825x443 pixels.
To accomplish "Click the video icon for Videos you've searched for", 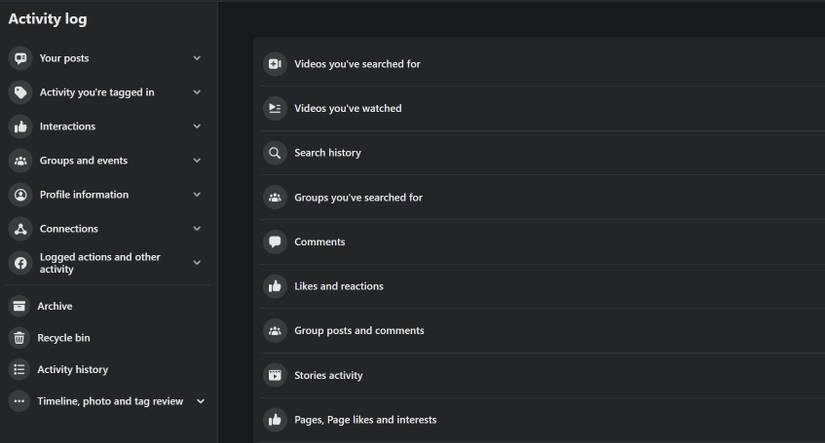I will point(275,64).
